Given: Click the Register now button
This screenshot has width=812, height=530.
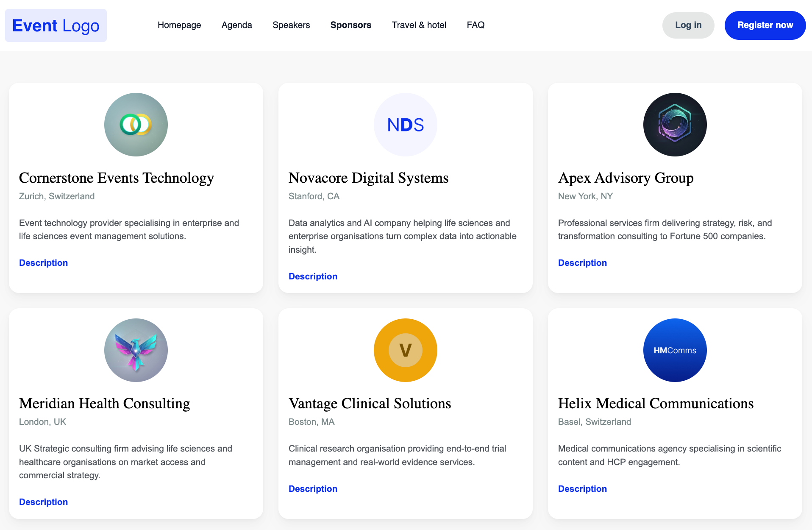Looking at the screenshot, I should 765,25.
